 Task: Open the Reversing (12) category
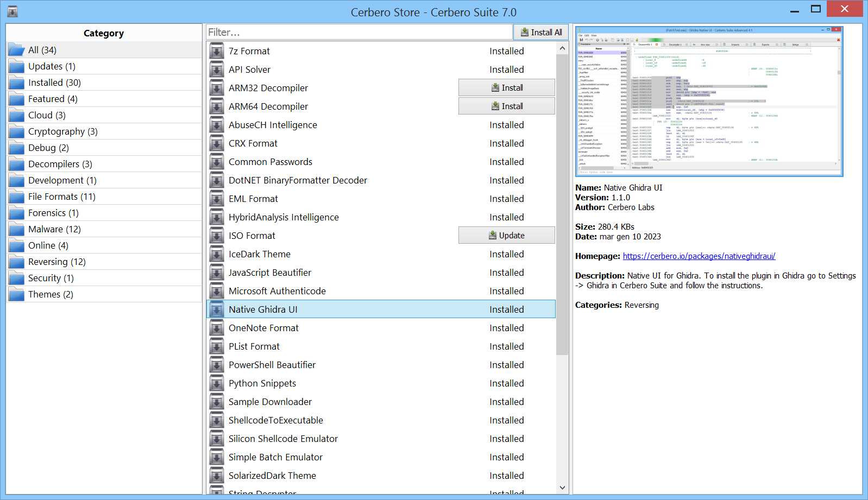coord(104,262)
